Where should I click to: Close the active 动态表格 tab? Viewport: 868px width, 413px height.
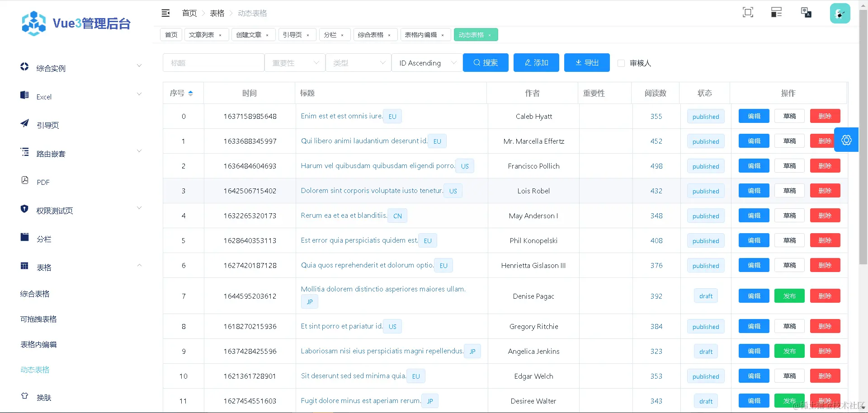click(490, 35)
